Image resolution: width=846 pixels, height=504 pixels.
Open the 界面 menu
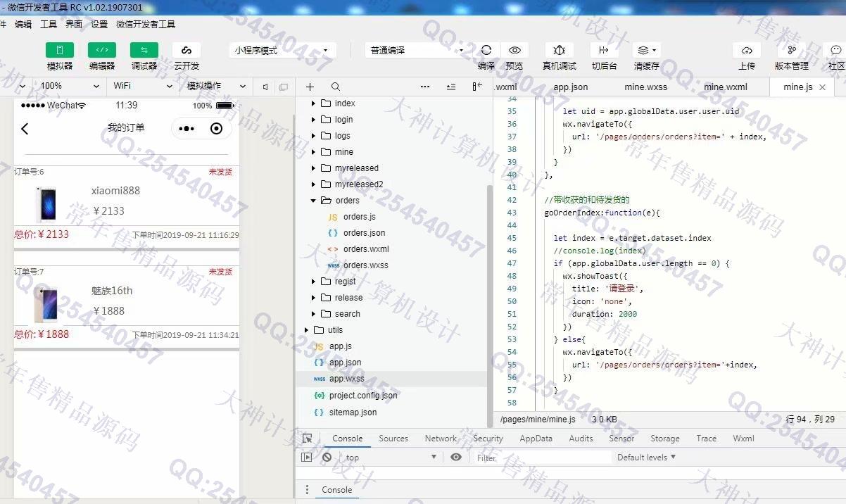click(74, 24)
